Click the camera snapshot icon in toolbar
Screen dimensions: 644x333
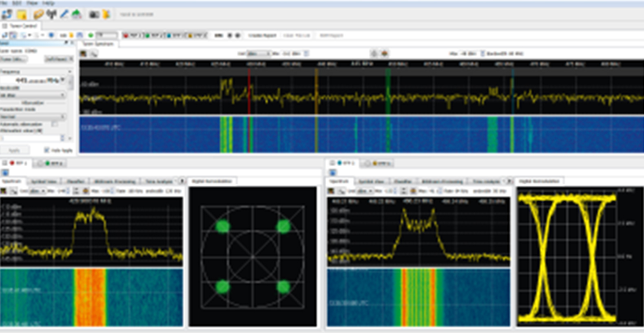coord(94,14)
